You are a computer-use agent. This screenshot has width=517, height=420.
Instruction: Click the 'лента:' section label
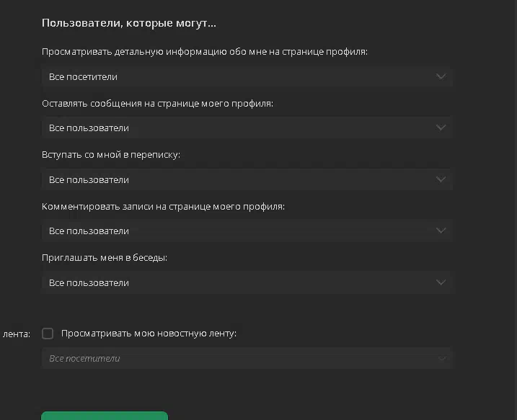click(x=17, y=334)
